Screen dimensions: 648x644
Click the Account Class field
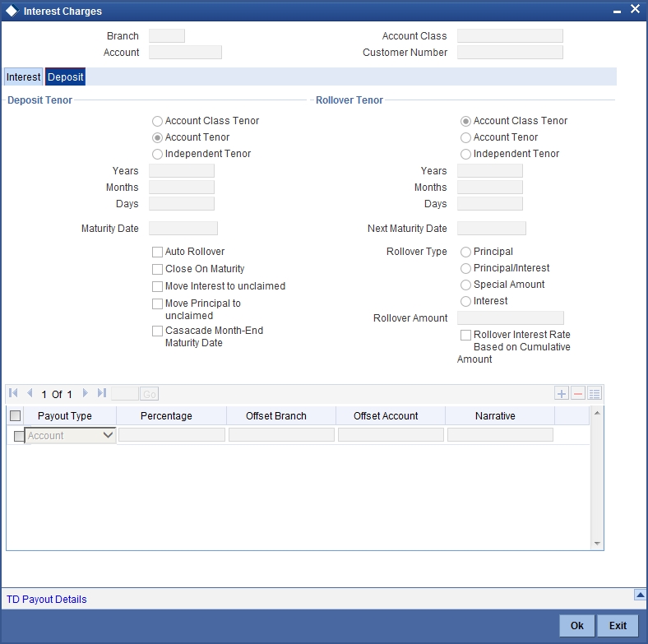510,36
